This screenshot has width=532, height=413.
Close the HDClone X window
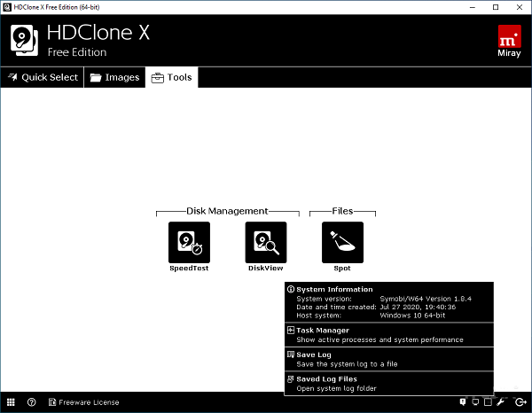(x=519, y=7)
